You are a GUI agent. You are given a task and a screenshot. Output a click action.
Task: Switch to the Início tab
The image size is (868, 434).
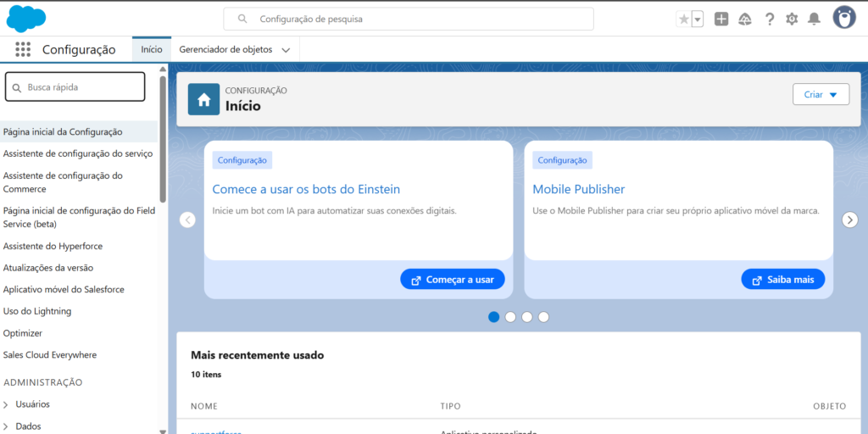point(152,49)
